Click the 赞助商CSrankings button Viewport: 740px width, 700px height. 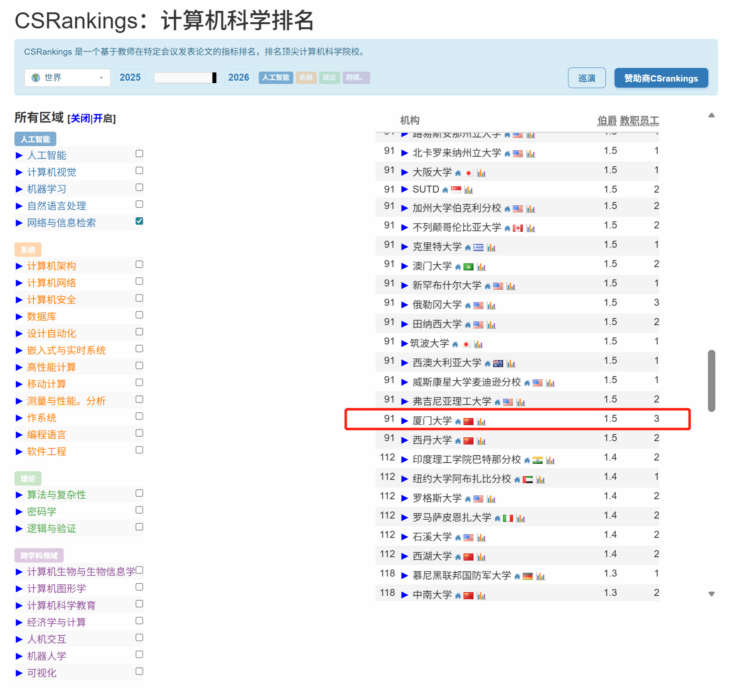point(661,78)
